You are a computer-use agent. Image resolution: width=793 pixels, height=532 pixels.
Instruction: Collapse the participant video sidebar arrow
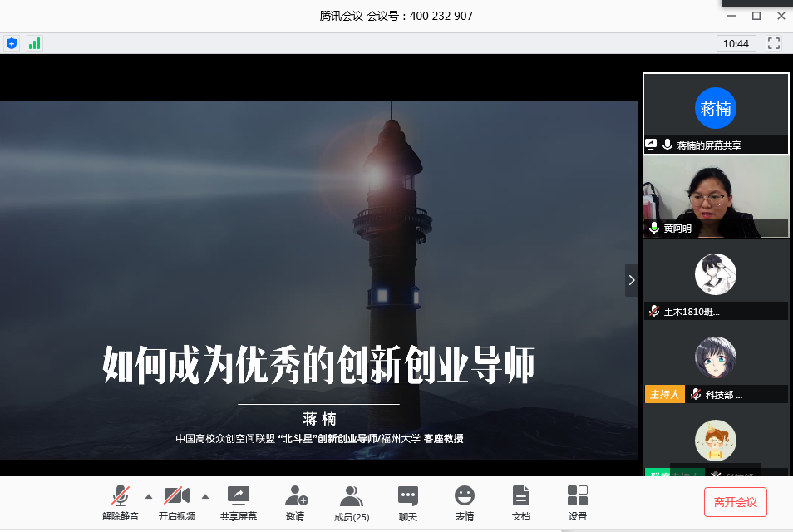[x=632, y=280]
